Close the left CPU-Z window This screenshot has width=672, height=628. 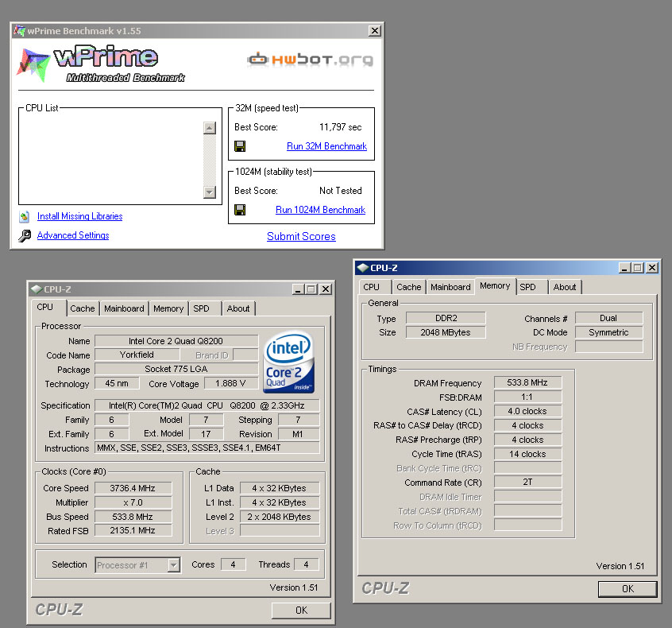point(326,289)
